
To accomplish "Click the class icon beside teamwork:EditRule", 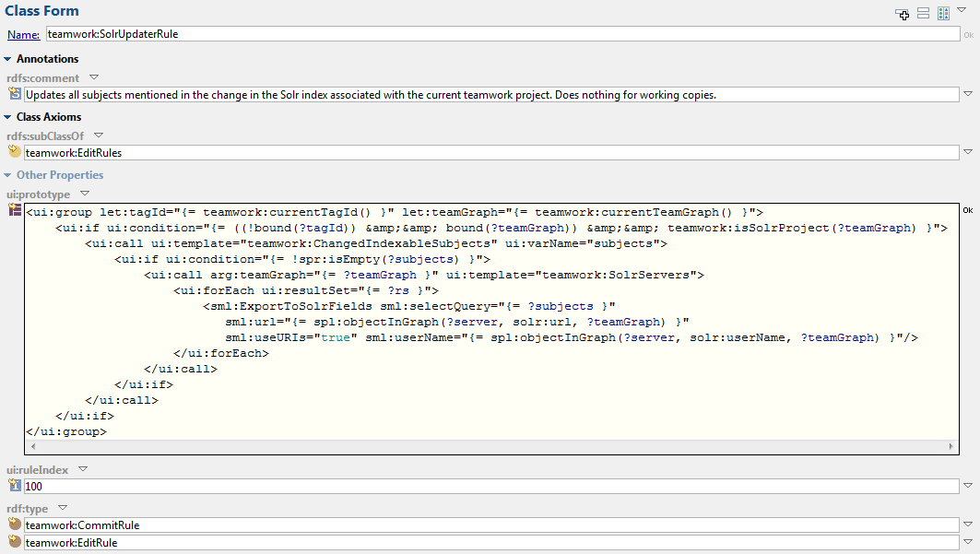I will pos(15,541).
